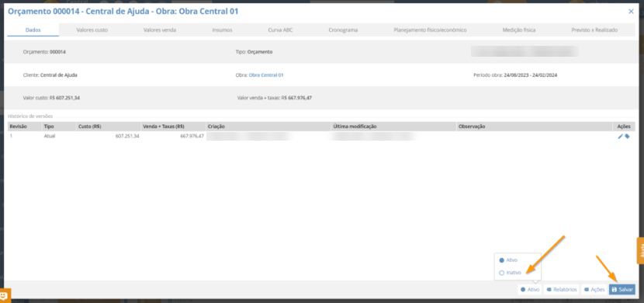Click the Ações column header
The height and width of the screenshot is (303, 644).
tap(624, 127)
